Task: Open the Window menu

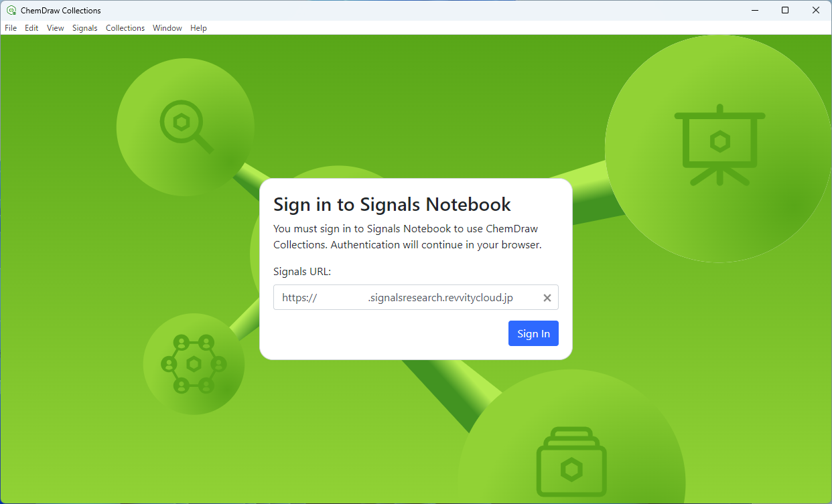Action: tap(167, 28)
